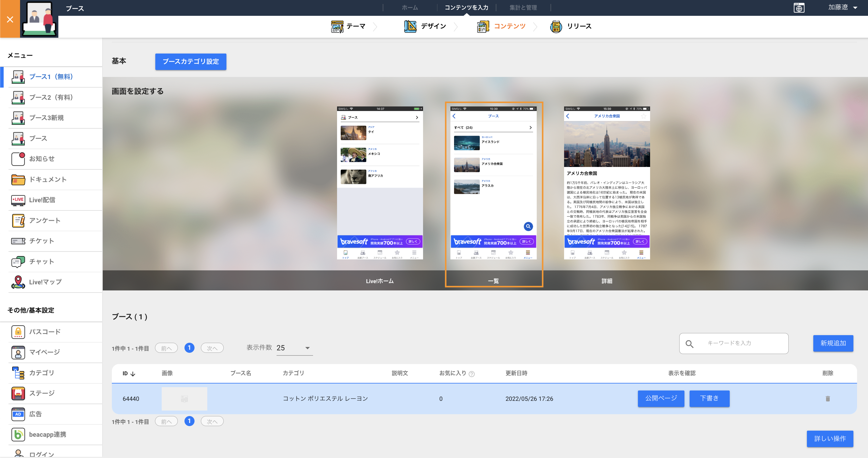Open the web preview icon in top bar

[799, 7]
